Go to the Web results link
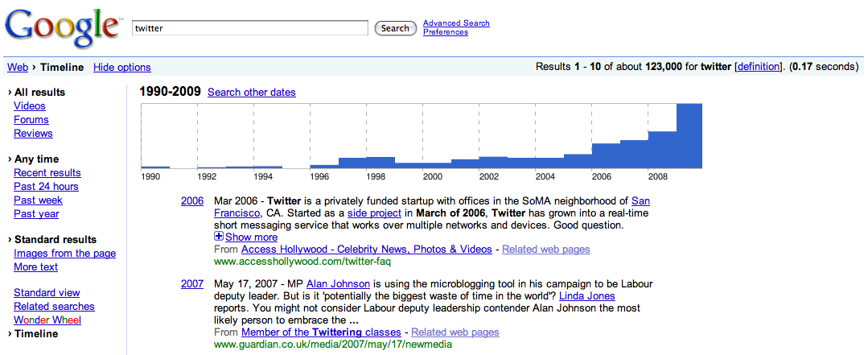Image resolution: width=868 pixels, height=355 pixels. 17,68
